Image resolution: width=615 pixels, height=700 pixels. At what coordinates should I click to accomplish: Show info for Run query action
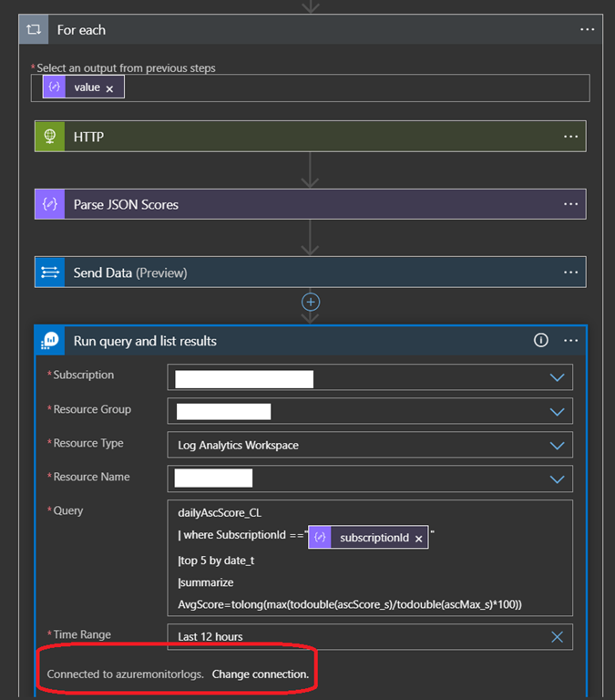(541, 340)
